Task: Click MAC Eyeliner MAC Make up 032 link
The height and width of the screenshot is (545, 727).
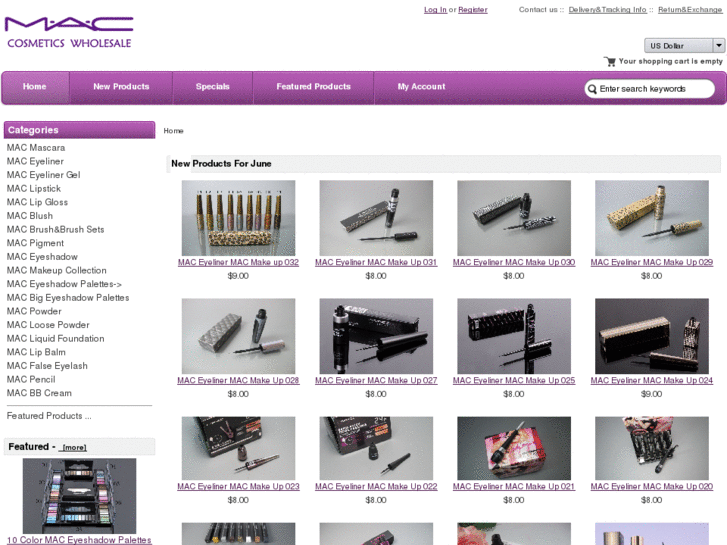Action: tap(238, 263)
